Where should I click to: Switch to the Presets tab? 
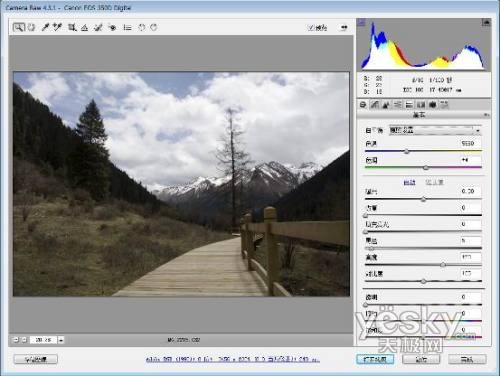click(444, 105)
